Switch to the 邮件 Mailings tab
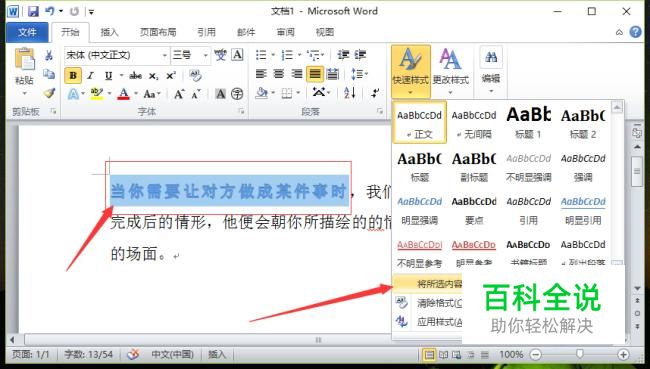650x369 pixels. [x=246, y=32]
